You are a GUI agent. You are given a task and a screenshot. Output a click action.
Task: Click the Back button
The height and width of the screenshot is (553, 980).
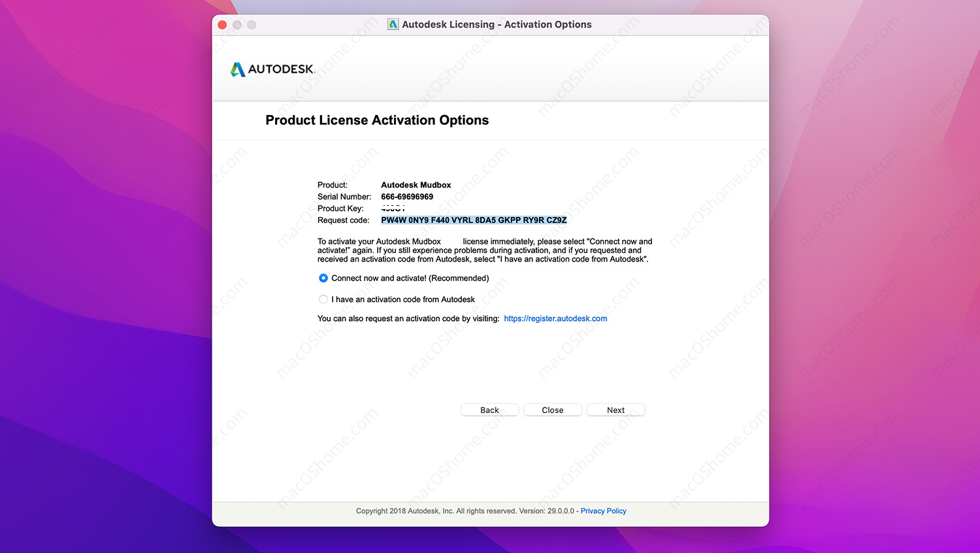[489, 410]
